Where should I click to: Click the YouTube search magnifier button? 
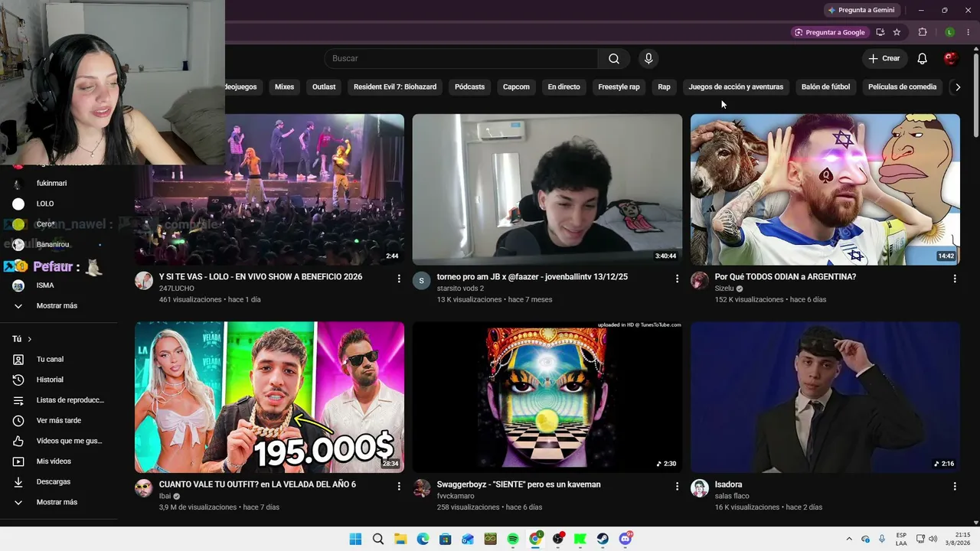coord(614,59)
